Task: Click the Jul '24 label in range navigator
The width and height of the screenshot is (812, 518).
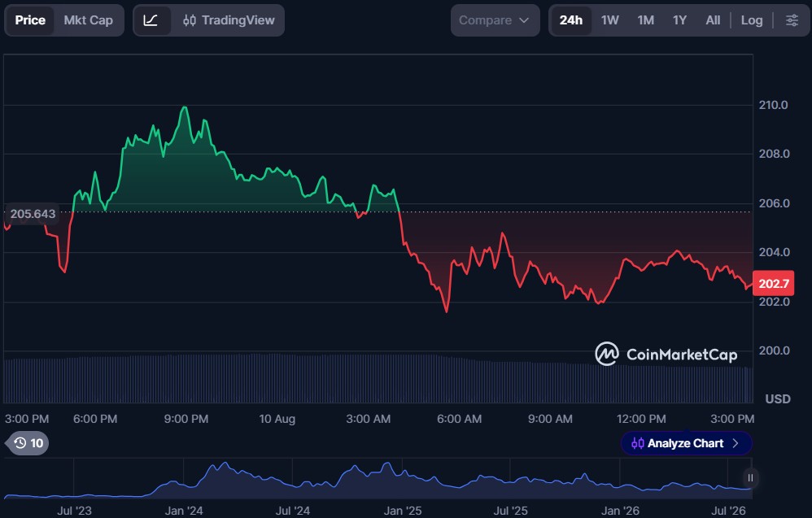Action: pyautogui.click(x=293, y=511)
